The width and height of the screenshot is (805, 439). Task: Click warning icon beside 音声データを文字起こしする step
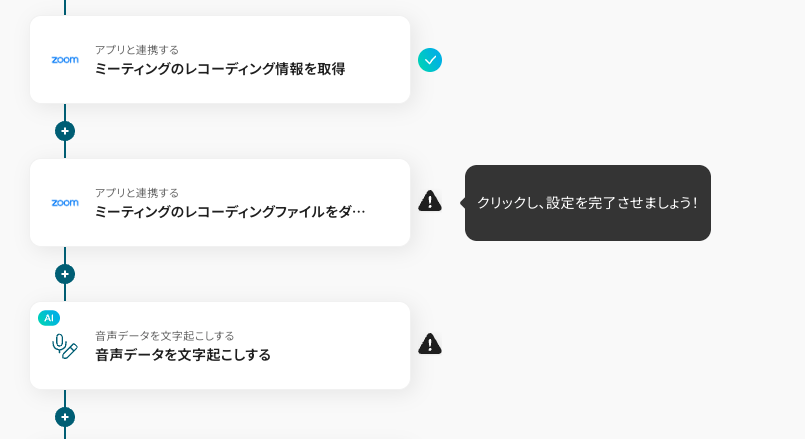pos(430,344)
